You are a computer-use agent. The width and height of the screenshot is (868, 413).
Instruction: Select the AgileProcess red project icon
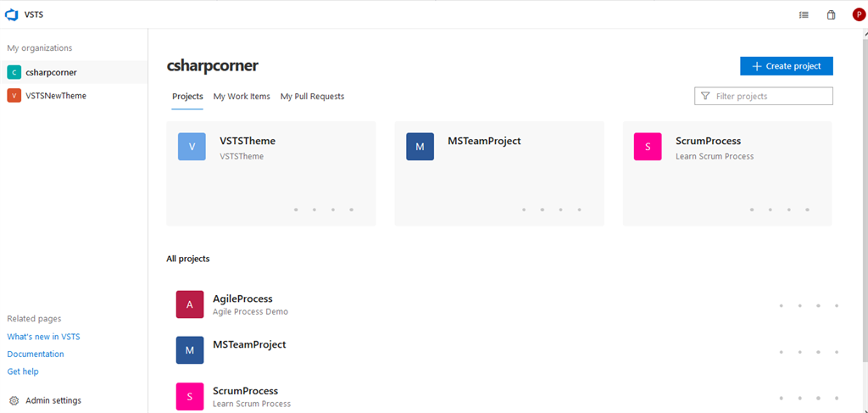pyautogui.click(x=190, y=304)
